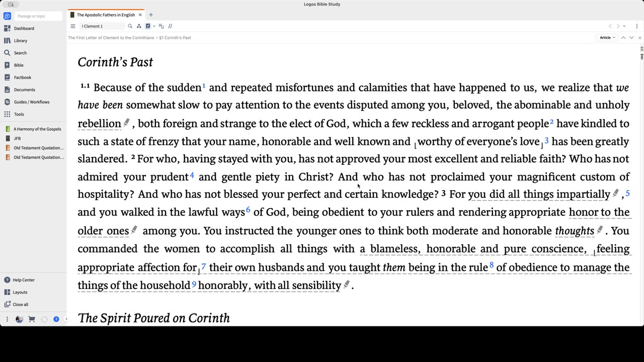Open footnote 2 after 'arrogant people'
This screenshot has width=644, height=362.
click(552, 122)
